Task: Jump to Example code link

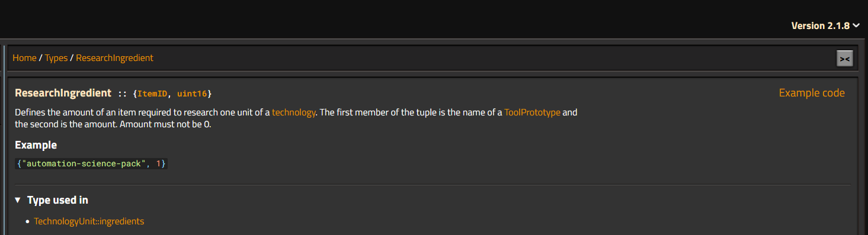Action: coord(812,93)
